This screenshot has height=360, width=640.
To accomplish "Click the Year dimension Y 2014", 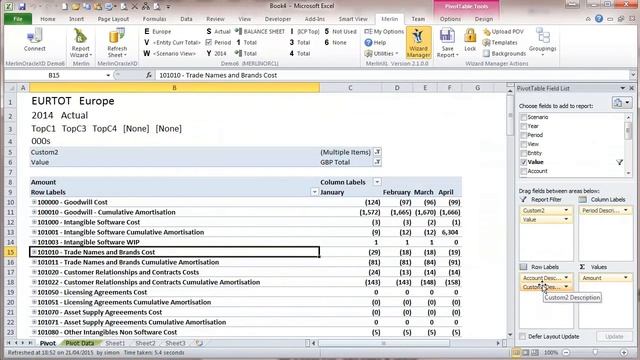I will [x=216, y=53].
